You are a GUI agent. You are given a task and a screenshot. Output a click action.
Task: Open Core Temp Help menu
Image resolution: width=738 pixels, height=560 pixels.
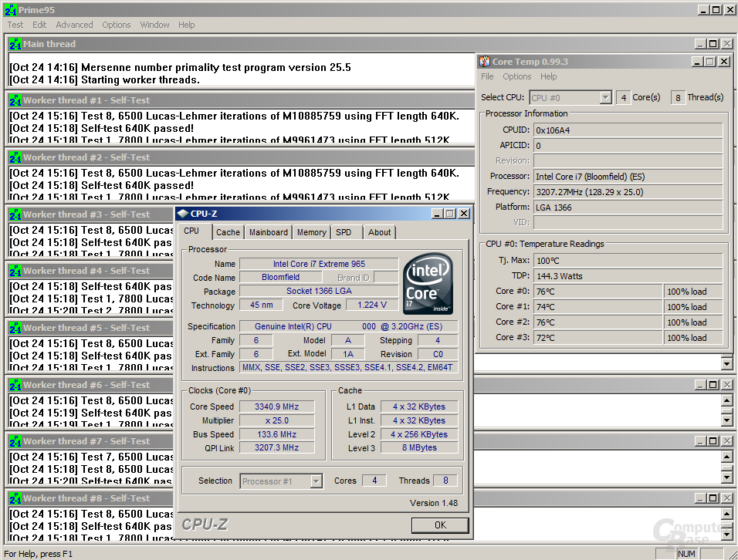pyautogui.click(x=548, y=76)
